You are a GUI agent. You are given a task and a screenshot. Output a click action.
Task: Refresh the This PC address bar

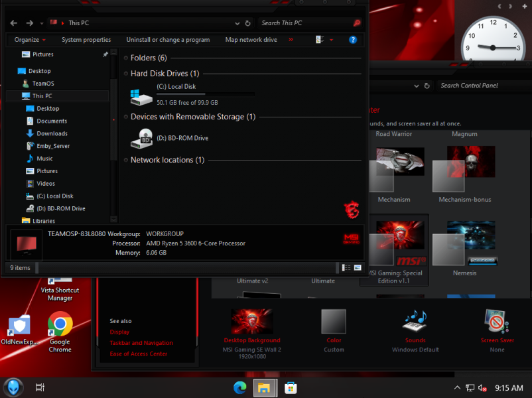[247, 23]
